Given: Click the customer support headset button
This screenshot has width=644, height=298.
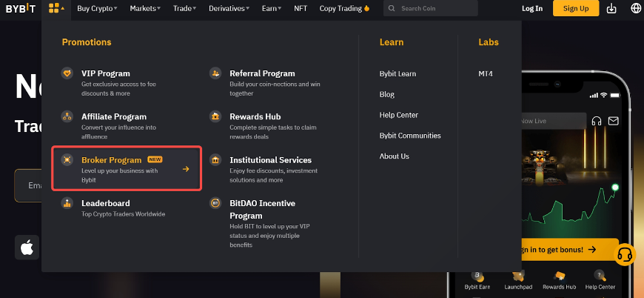Looking at the screenshot, I should click(625, 254).
